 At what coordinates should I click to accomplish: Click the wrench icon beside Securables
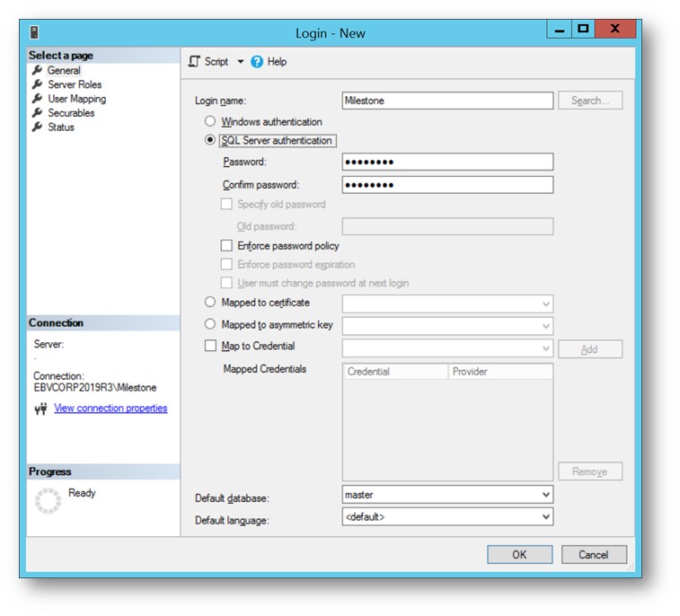[x=37, y=113]
